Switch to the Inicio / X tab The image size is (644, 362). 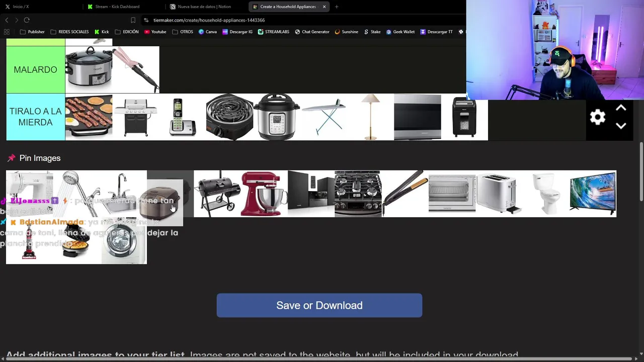41,7
